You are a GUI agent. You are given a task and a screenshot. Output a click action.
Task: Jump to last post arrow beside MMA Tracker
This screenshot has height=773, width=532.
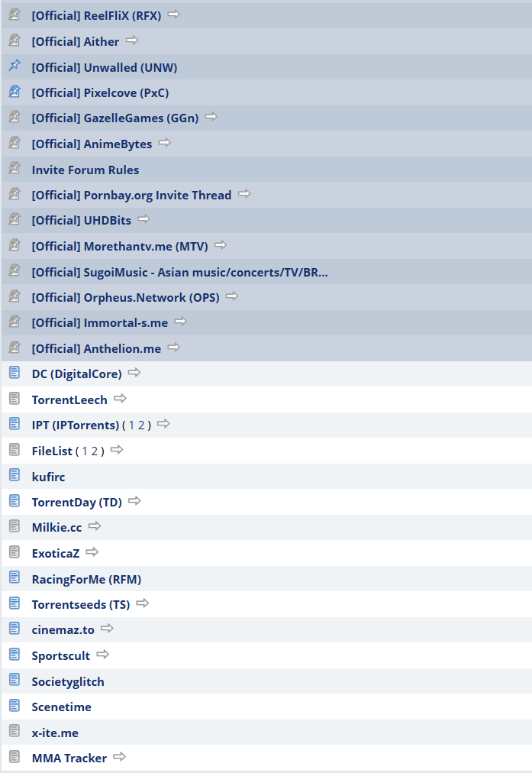120,757
